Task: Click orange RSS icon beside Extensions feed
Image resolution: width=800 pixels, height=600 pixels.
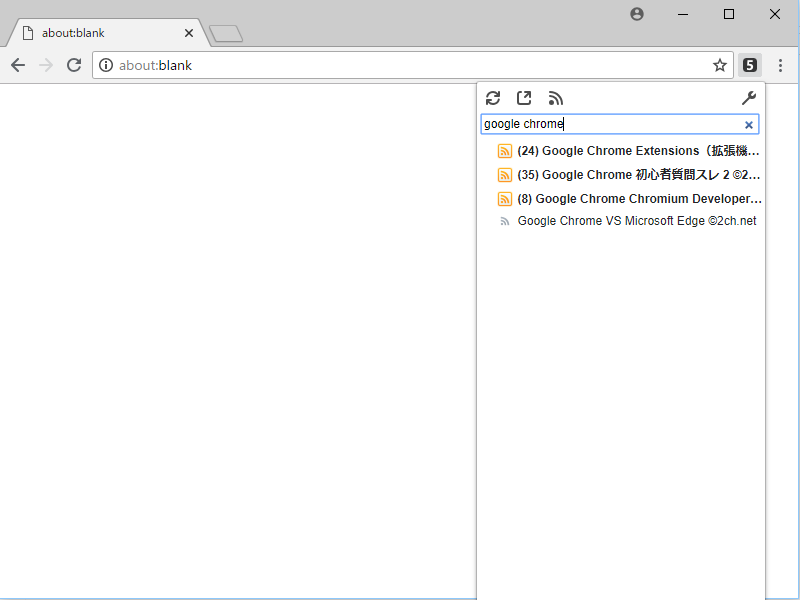Action: [505, 151]
